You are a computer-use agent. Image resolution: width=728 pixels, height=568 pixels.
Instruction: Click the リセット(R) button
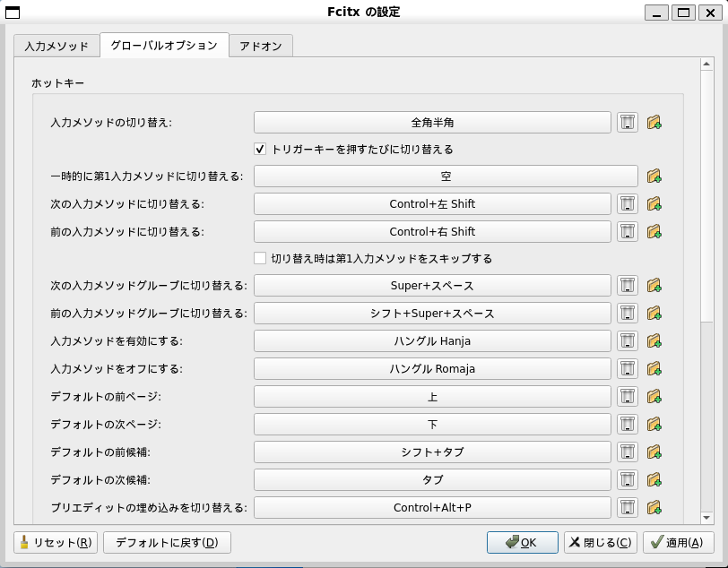pyautogui.click(x=55, y=542)
